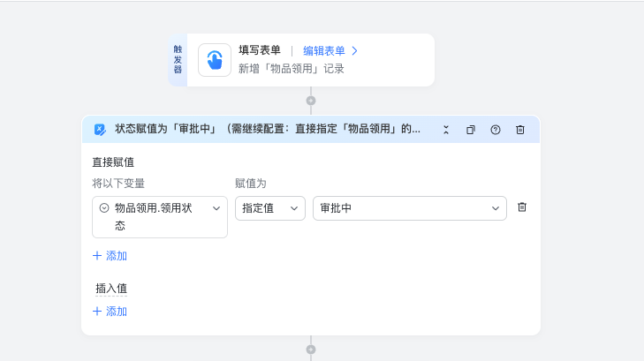644x361 pixels.
Task: Open the 物品领用.领用状态 variable dropdown
Action: click(x=216, y=208)
